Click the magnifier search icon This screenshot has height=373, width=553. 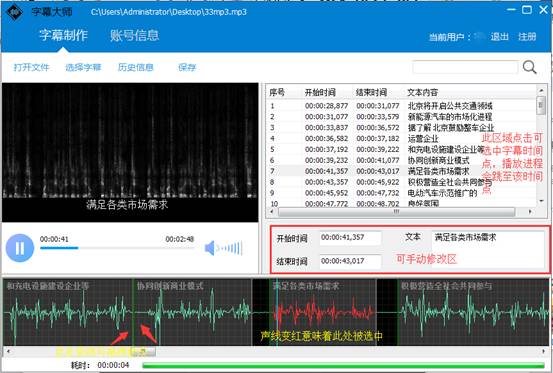pyautogui.click(x=529, y=67)
